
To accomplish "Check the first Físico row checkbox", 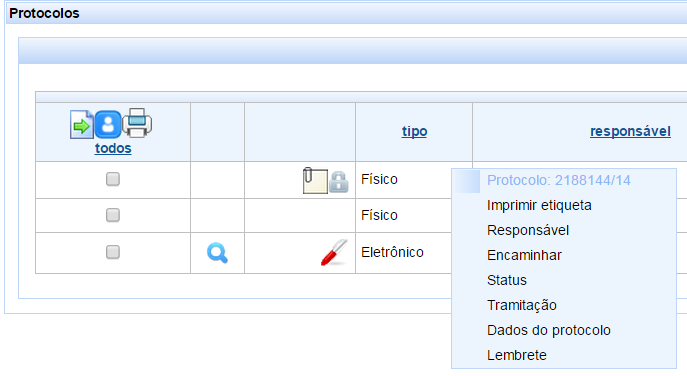I will click(x=113, y=179).
